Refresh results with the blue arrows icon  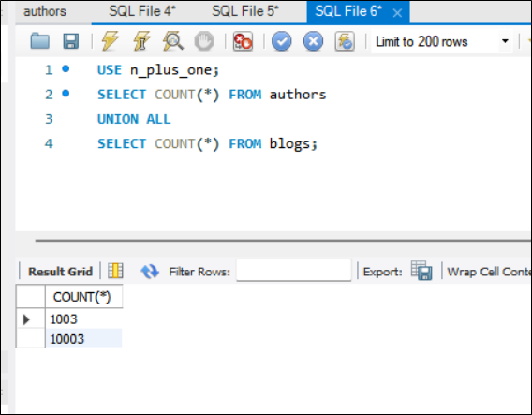(150, 272)
